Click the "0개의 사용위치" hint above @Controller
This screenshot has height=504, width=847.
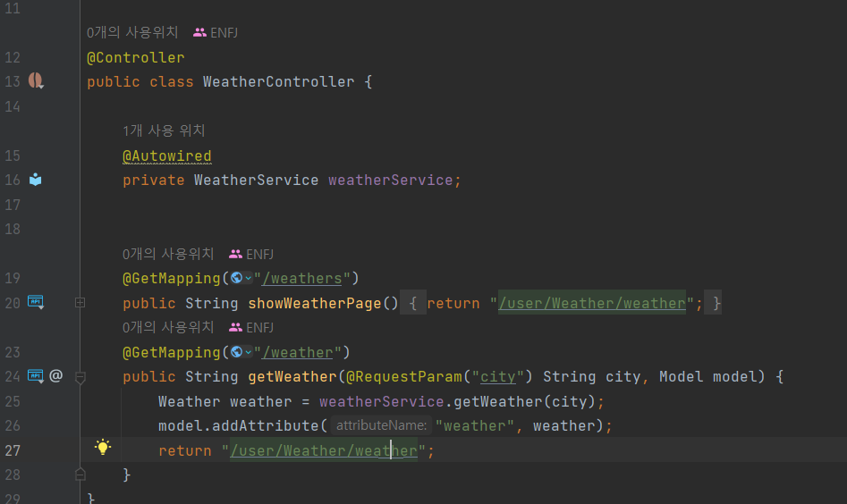132,33
